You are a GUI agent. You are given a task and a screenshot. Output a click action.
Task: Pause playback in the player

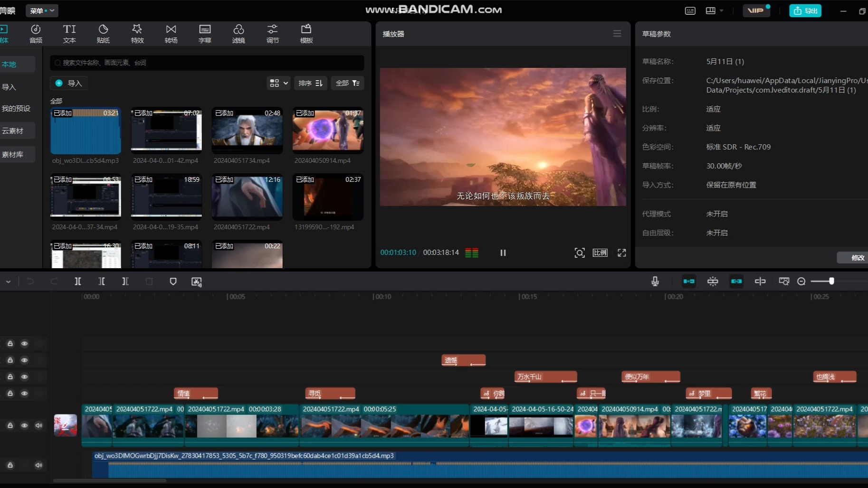[x=503, y=253]
